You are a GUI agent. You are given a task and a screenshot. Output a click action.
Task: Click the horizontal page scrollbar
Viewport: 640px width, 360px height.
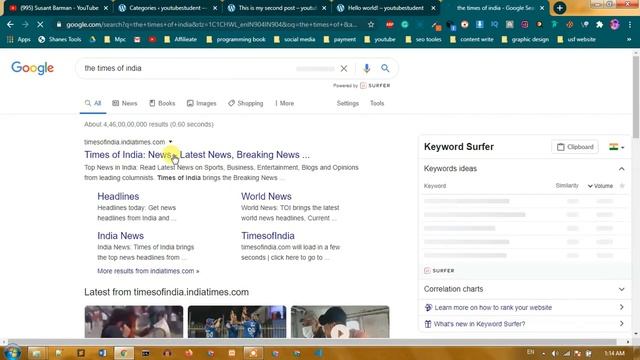point(312,342)
